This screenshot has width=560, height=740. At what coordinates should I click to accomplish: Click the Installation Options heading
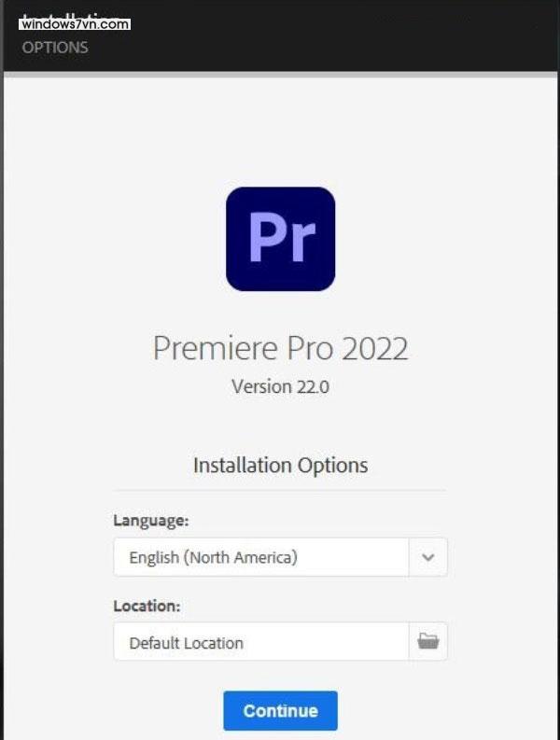[280, 465]
